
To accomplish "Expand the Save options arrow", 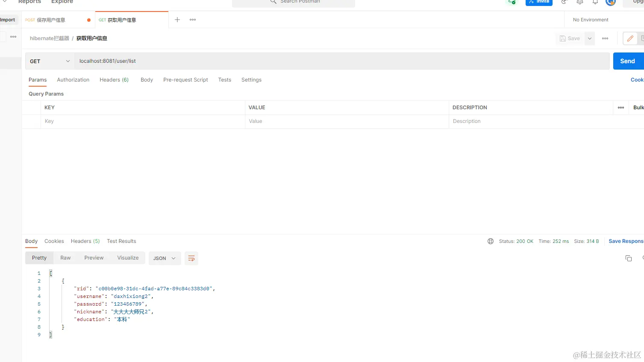I will coord(590,38).
